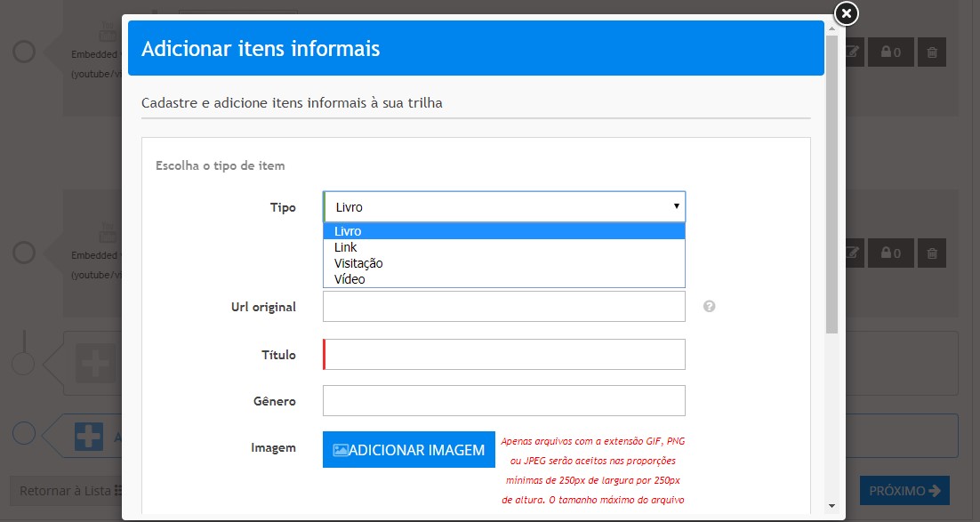Pick the Link option in the list
This screenshot has height=522, width=980.
345,247
